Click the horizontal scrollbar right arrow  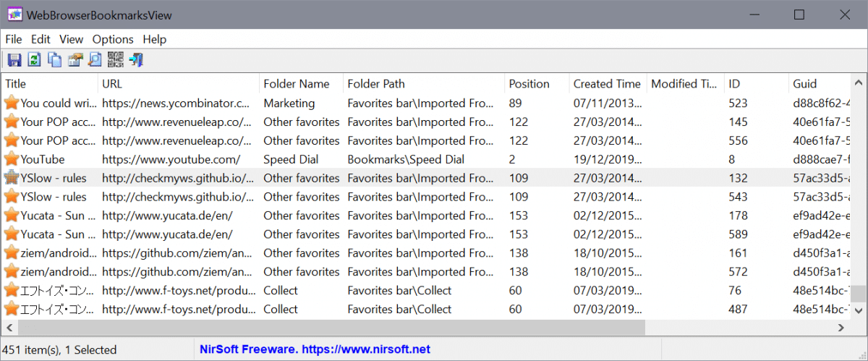841,328
